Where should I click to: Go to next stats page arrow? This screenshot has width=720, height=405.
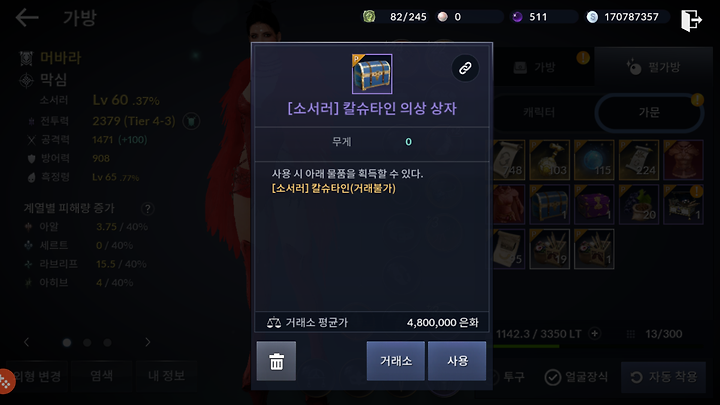(147, 342)
